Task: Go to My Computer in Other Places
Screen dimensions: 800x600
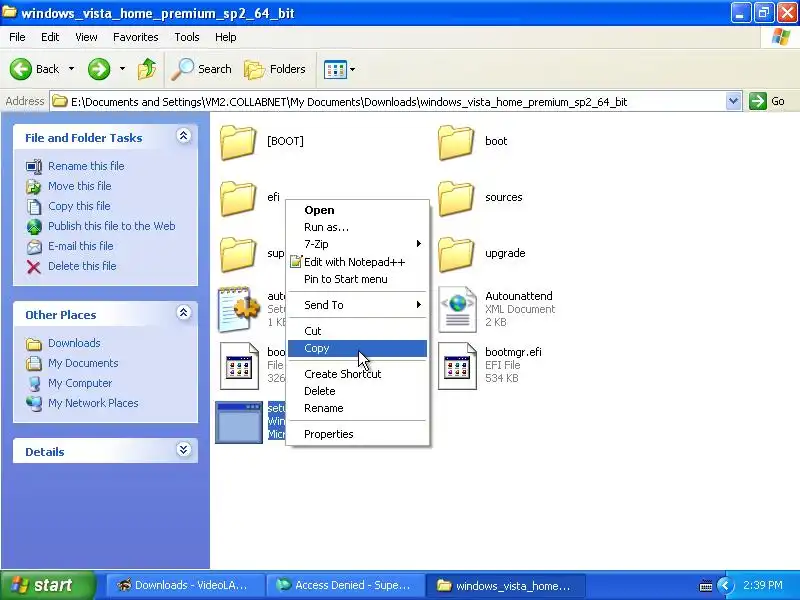Action: coord(80,383)
